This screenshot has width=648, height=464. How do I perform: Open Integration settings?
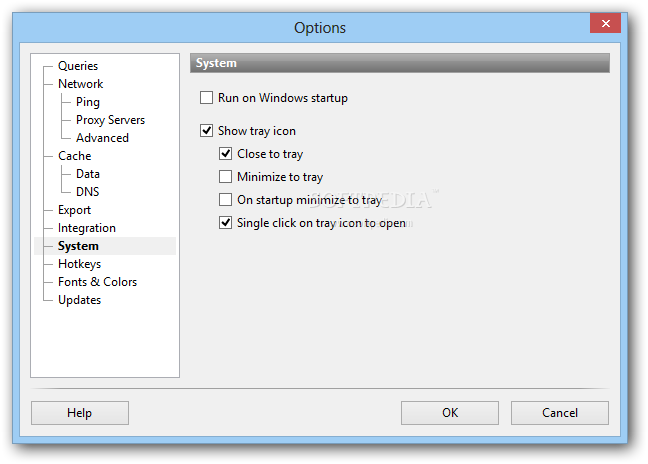pos(86,228)
